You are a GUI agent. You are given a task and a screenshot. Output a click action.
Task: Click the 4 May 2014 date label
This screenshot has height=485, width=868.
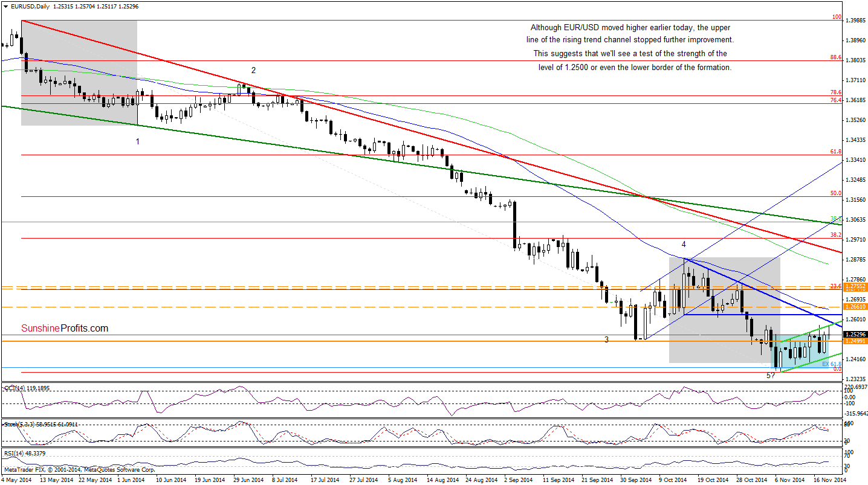tap(16, 480)
